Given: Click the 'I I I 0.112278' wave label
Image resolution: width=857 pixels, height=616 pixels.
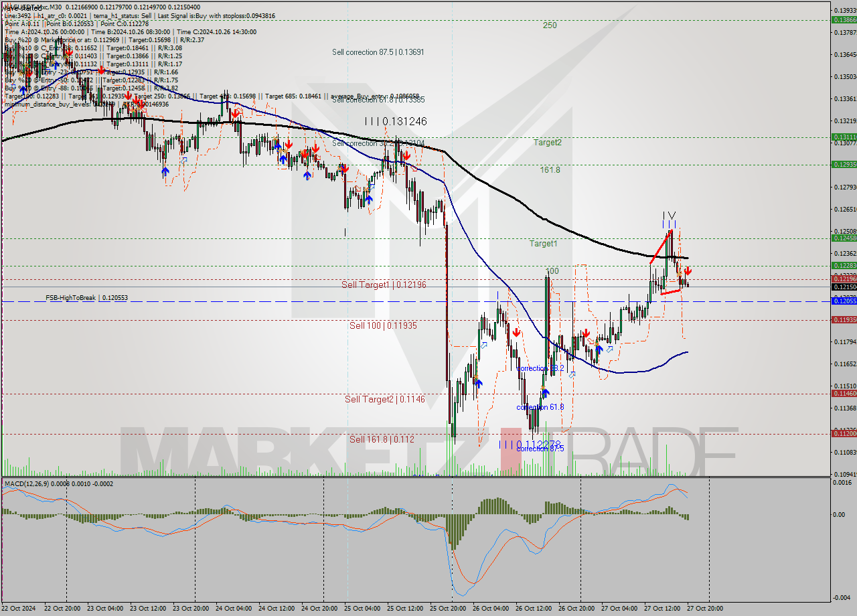Looking at the screenshot, I should coord(531,444).
